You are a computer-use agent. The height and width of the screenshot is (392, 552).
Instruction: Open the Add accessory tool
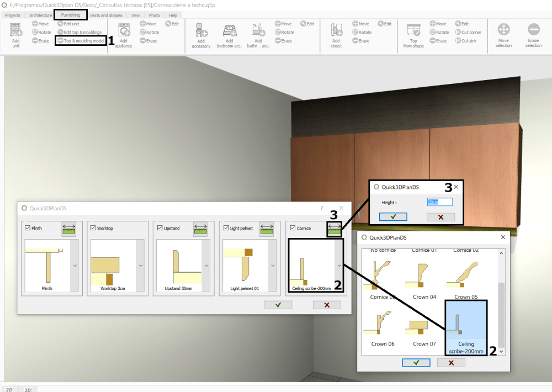coord(201,33)
